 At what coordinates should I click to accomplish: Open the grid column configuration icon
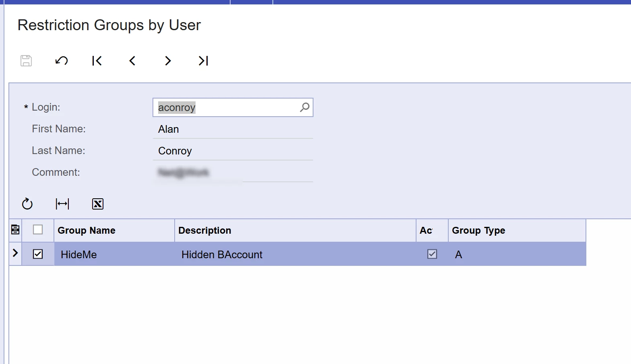tap(15, 230)
